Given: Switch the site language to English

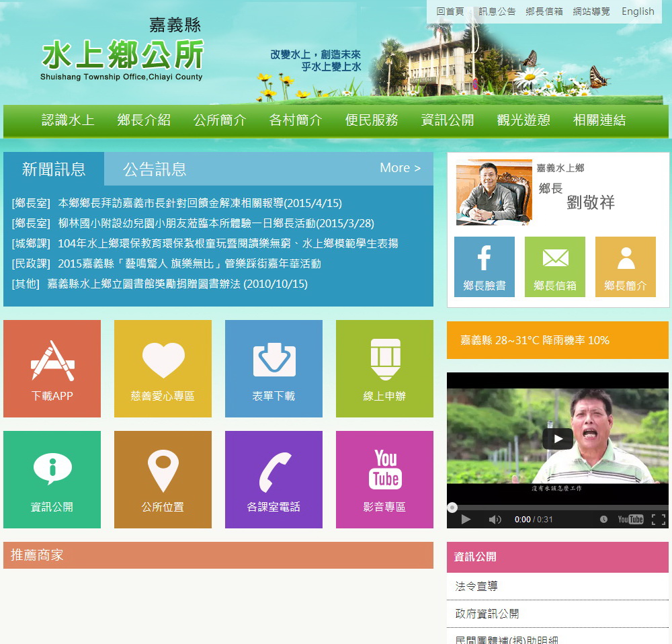Looking at the screenshot, I should click(x=637, y=11).
